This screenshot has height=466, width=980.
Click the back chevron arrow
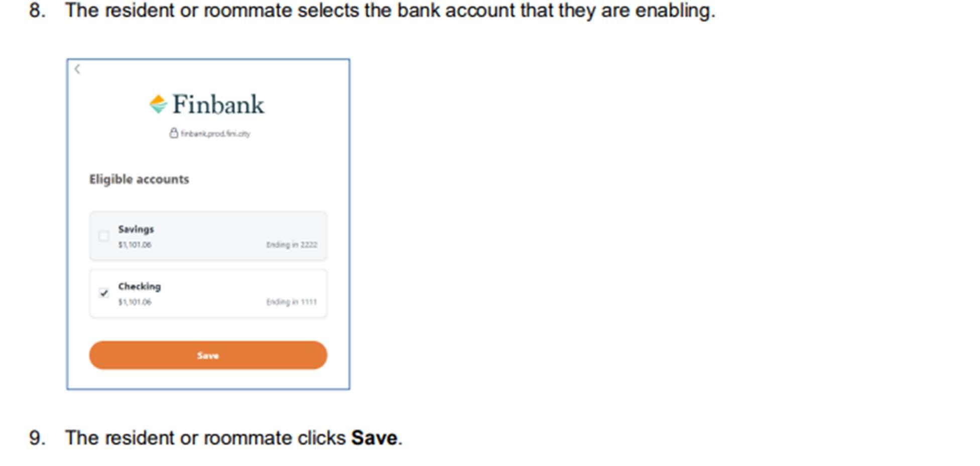pyautogui.click(x=77, y=69)
